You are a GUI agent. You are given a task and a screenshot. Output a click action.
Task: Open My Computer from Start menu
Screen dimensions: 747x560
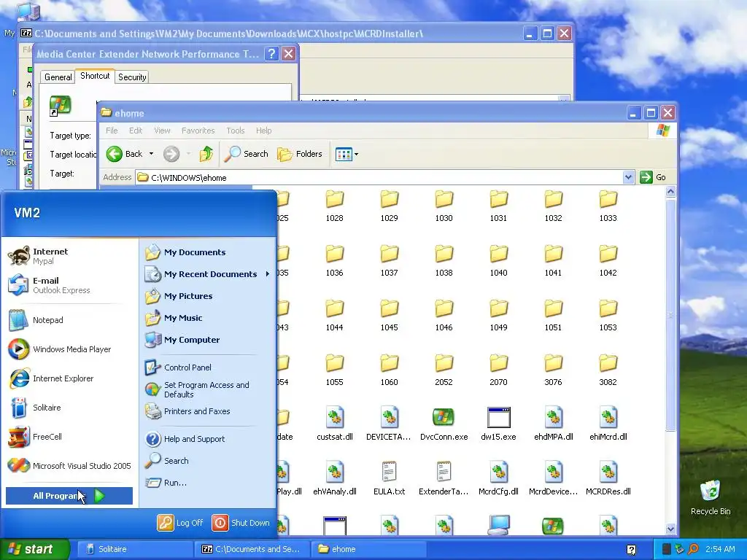[207, 340]
